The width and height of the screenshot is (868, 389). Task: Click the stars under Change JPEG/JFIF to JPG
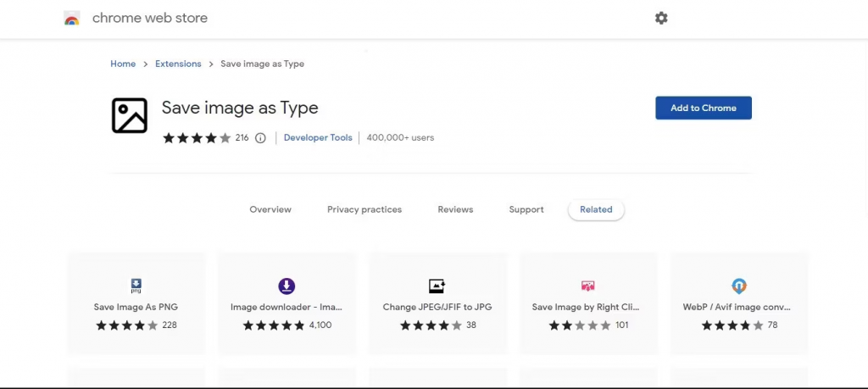pyautogui.click(x=431, y=325)
